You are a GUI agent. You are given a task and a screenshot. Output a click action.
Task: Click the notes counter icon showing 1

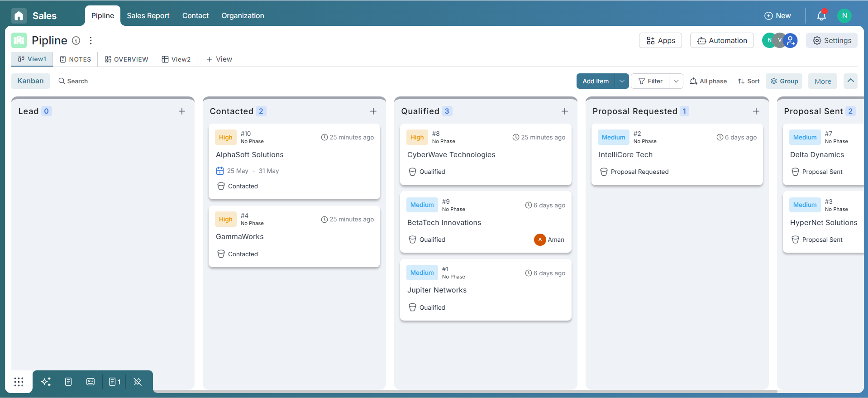click(114, 382)
